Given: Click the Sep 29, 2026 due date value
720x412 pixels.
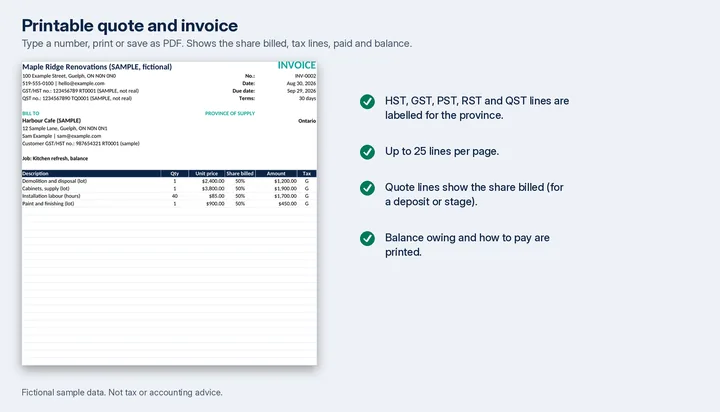Looking at the screenshot, I should coord(301,91).
